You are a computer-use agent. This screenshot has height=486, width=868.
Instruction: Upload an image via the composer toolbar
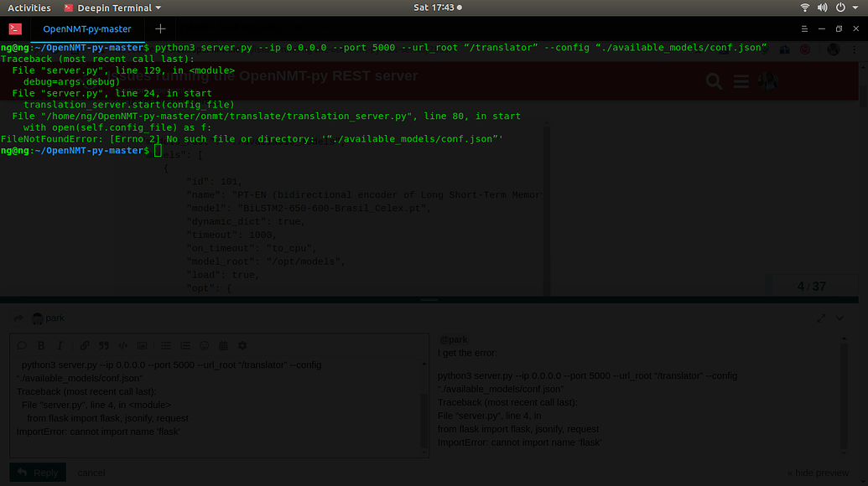[141, 345]
